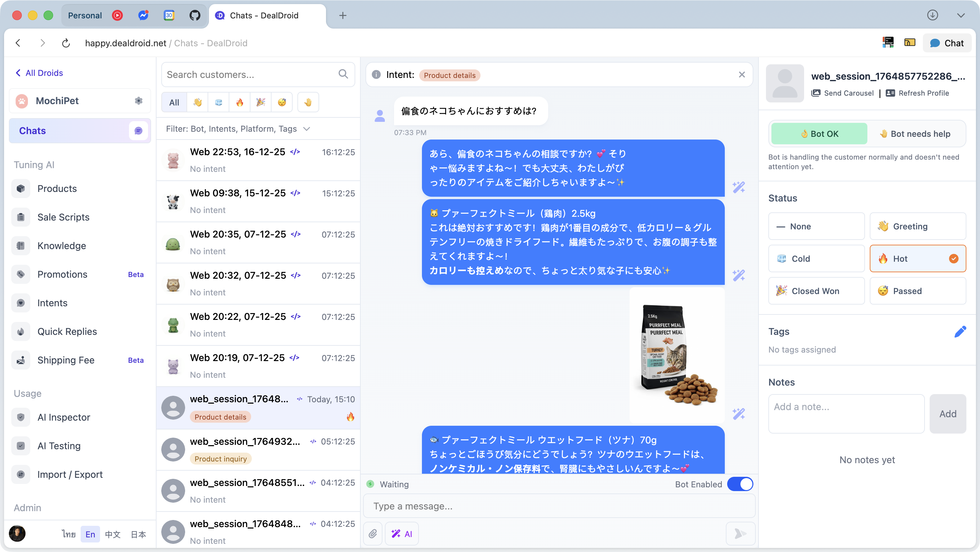Click the paperclip attachment icon
This screenshot has height=552, width=980.
click(x=373, y=533)
